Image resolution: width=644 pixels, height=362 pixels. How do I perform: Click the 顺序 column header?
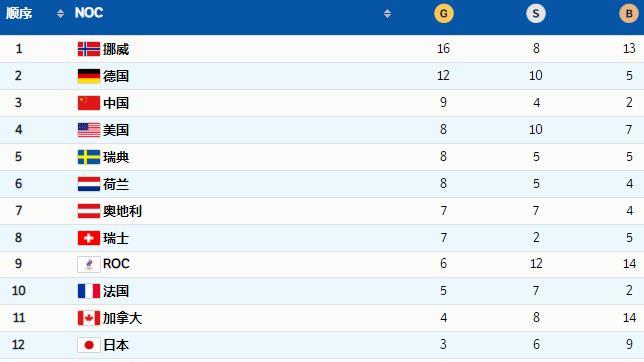pos(19,14)
